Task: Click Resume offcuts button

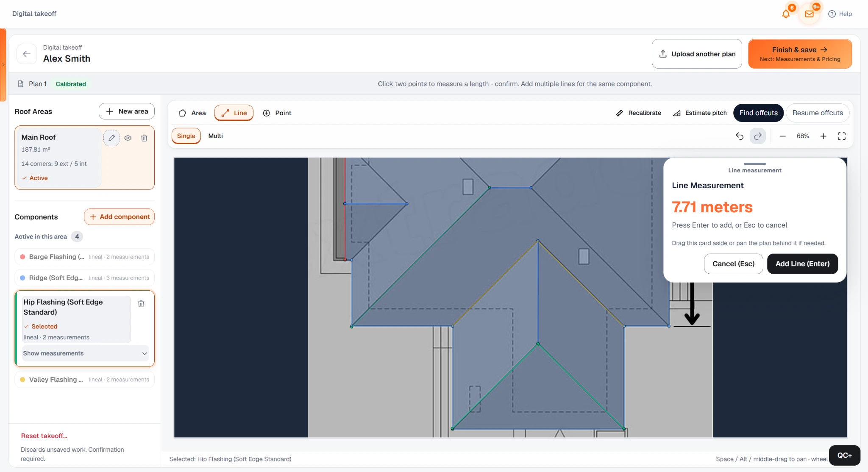Action: click(818, 113)
